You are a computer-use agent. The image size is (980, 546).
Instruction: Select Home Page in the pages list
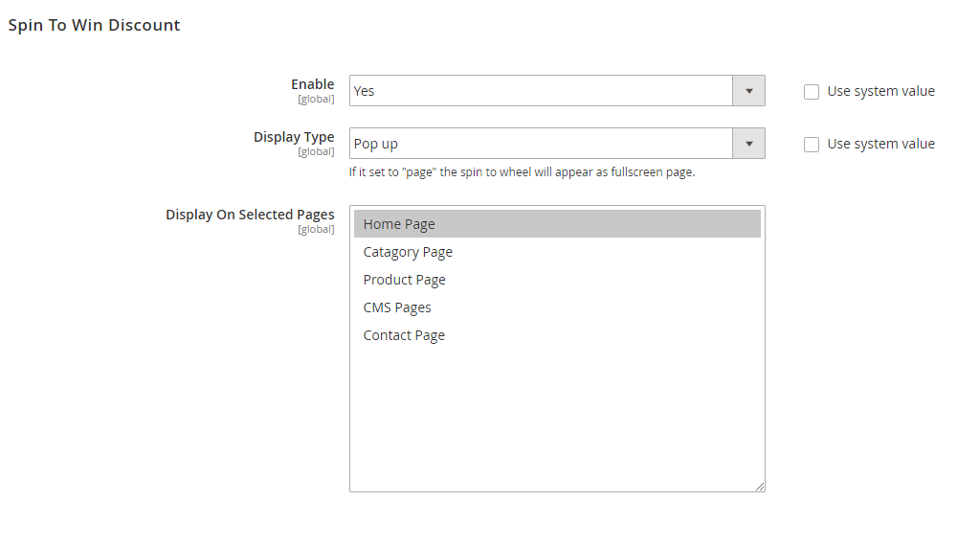pos(399,224)
